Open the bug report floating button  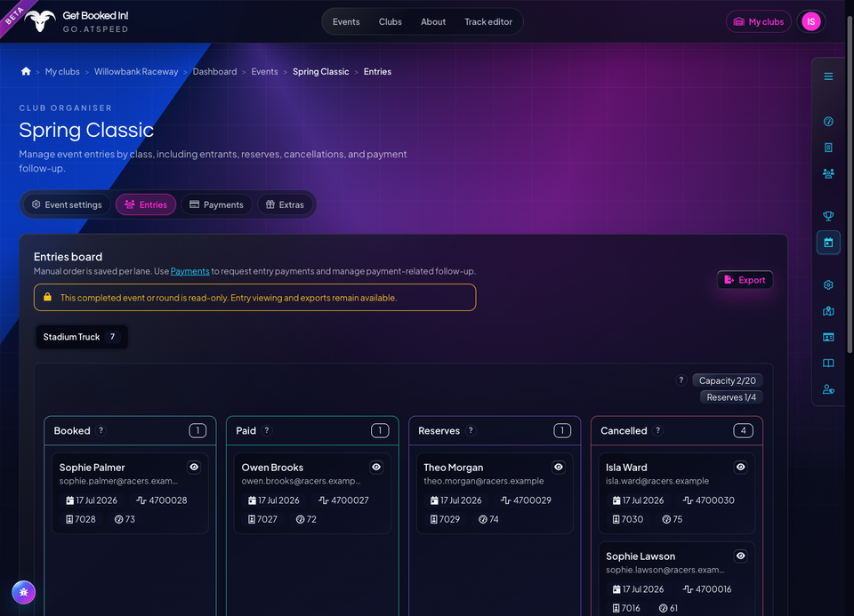tap(23, 592)
